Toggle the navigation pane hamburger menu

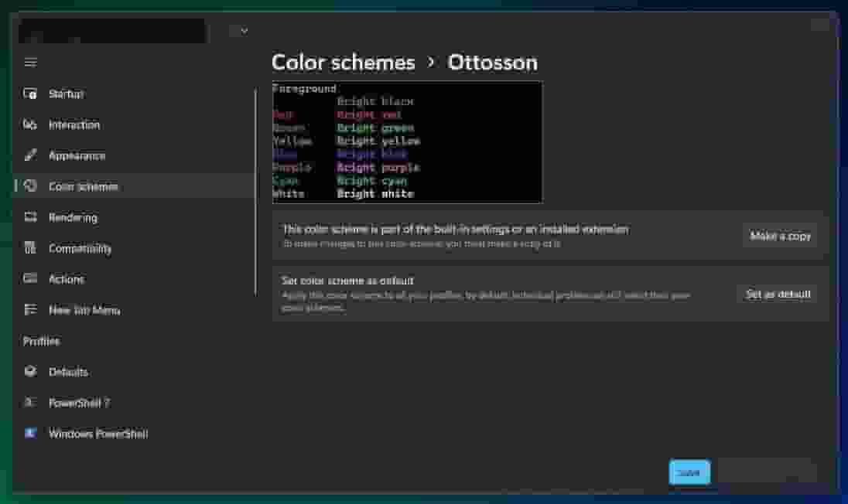[x=29, y=62]
